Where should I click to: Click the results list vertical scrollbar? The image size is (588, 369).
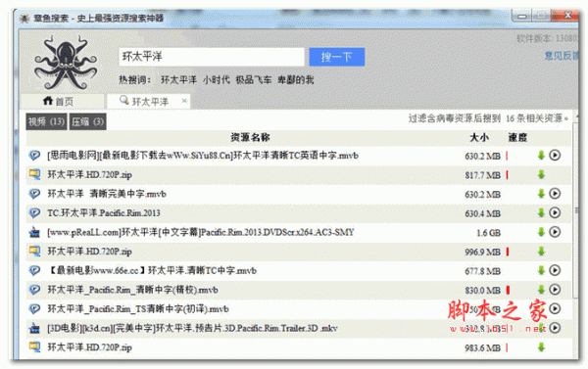[x=577, y=209]
